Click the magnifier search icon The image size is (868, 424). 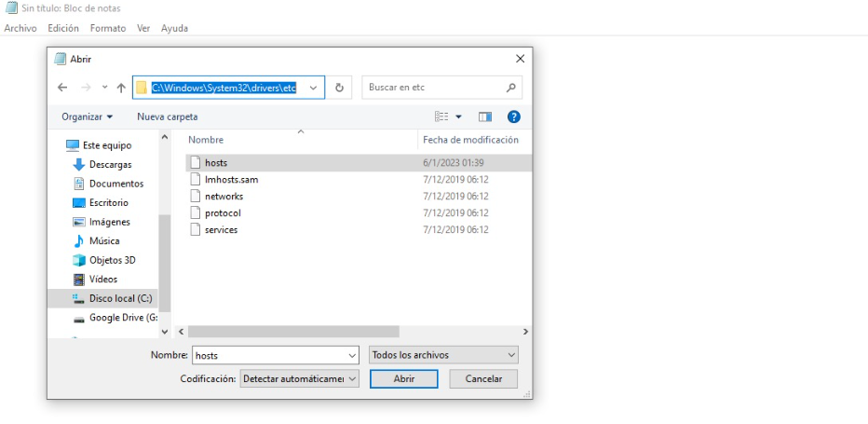(510, 88)
